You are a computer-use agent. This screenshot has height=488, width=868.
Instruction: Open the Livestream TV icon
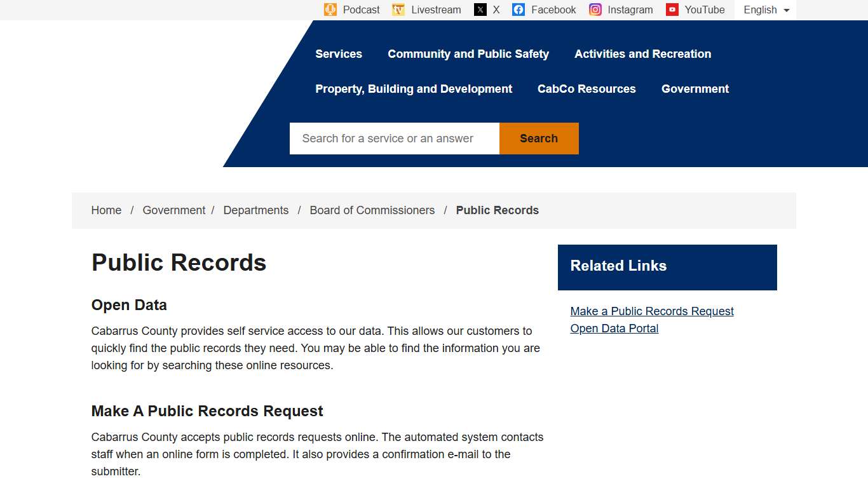tap(398, 10)
